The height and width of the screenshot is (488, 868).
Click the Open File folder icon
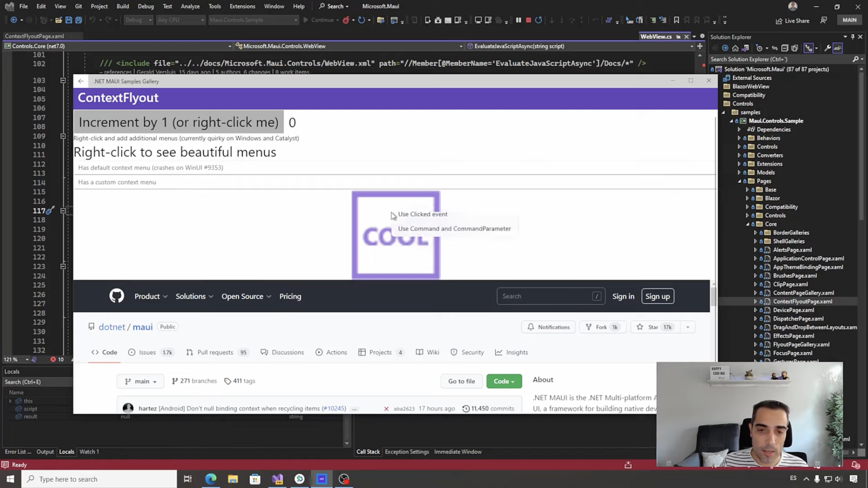coord(59,20)
